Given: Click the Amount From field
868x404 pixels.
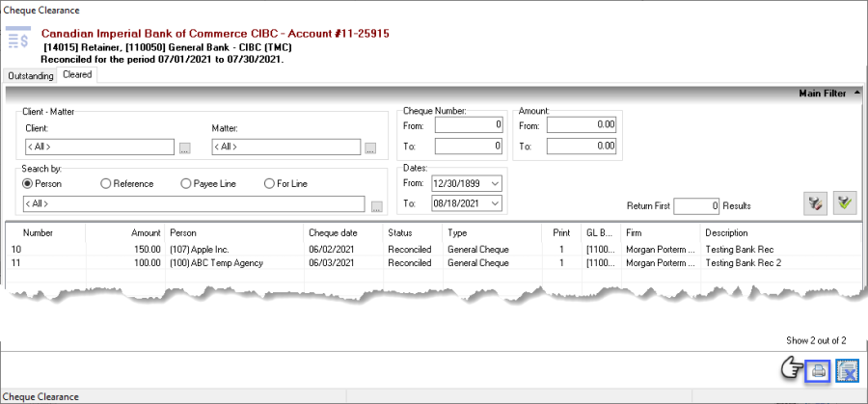Looking at the screenshot, I should [x=582, y=125].
